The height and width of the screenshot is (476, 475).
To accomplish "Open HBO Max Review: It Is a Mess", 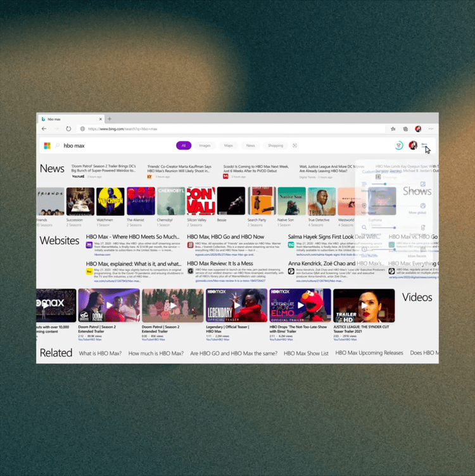I will 220,263.
